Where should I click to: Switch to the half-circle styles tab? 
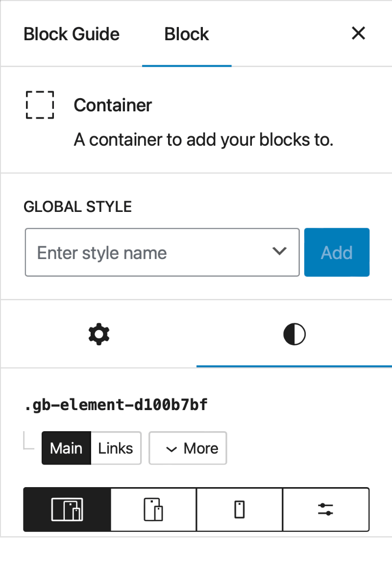coord(294,335)
